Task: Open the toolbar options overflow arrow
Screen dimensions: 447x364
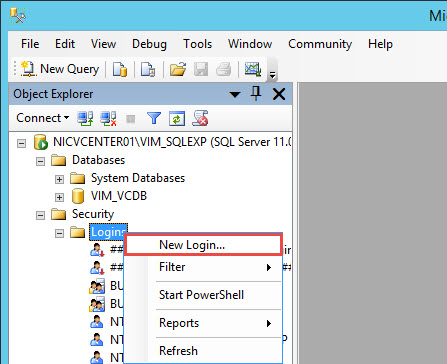Action: (272, 75)
